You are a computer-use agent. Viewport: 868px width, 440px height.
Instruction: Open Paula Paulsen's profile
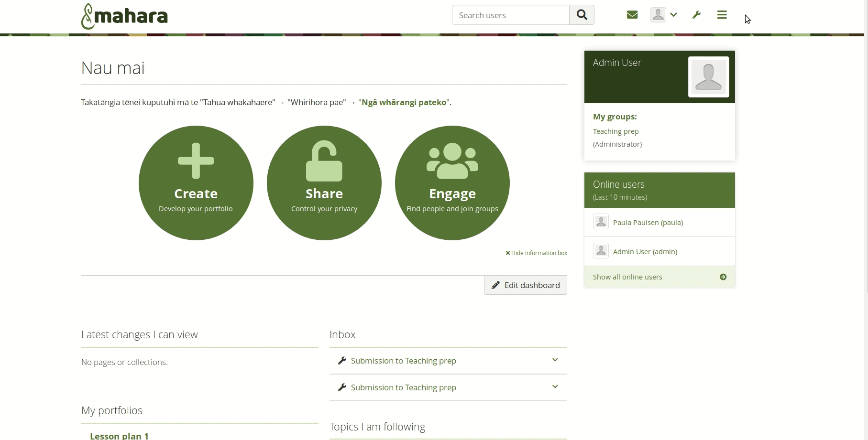click(x=648, y=223)
